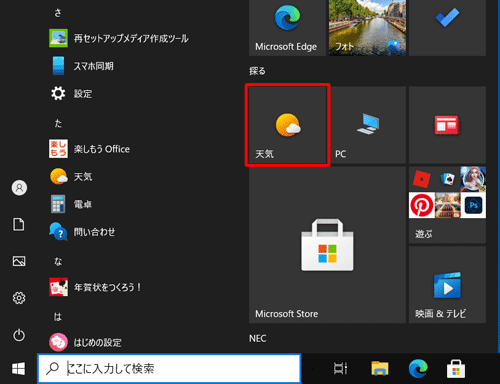
Task: Open Microsoft Store from the taskbar
Action: tap(456, 368)
